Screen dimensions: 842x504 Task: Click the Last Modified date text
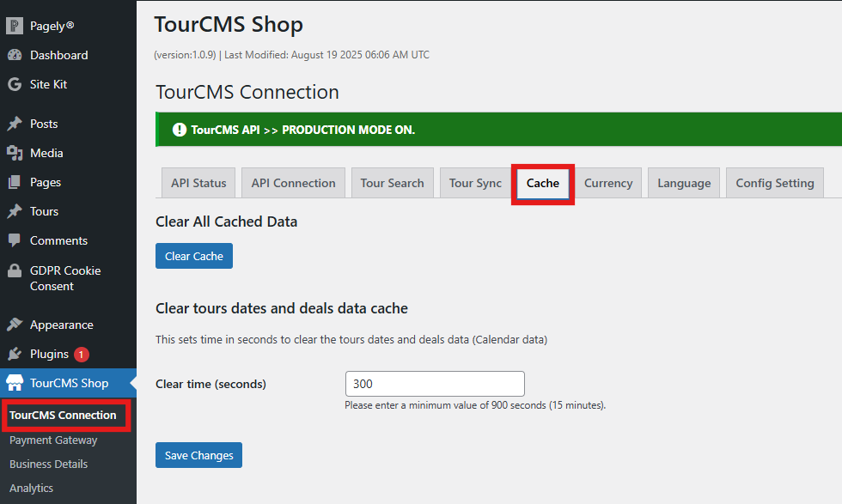[x=326, y=55]
